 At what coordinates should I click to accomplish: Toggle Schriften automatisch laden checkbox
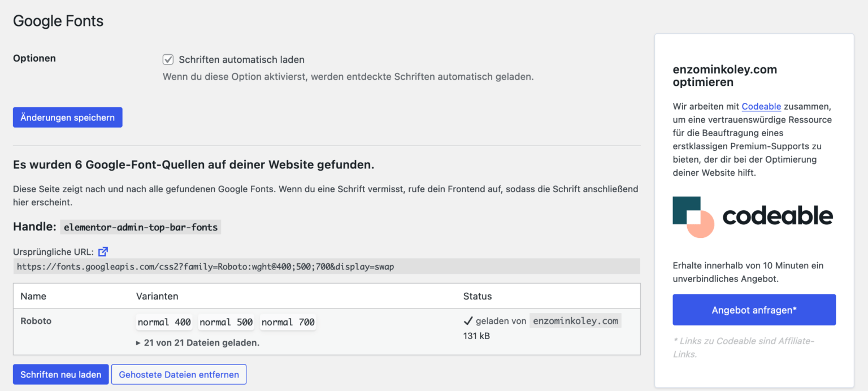click(x=168, y=59)
